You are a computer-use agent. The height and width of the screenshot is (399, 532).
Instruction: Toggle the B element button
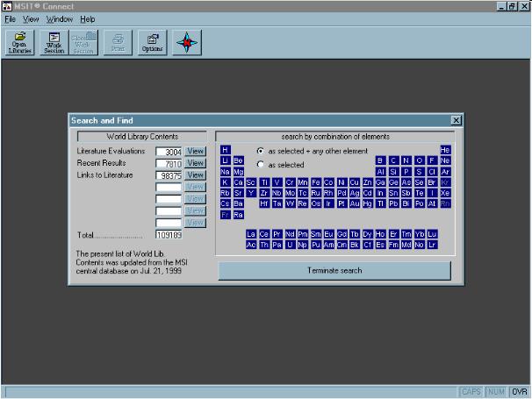click(380, 160)
